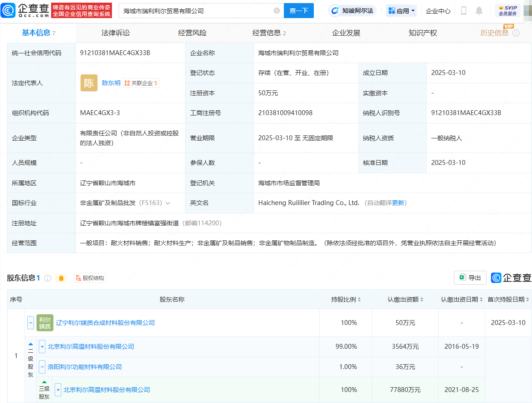The image size is (532, 403).
Task: Open 陈东明 legal representative link
Action: pyautogui.click(x=111, y=83)
